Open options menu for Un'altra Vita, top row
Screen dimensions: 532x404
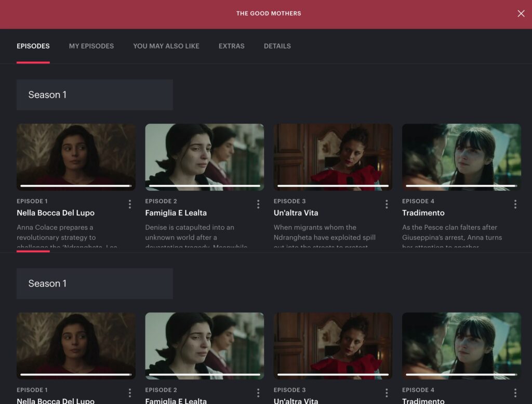pyautogui.click(x=387, y=204)
